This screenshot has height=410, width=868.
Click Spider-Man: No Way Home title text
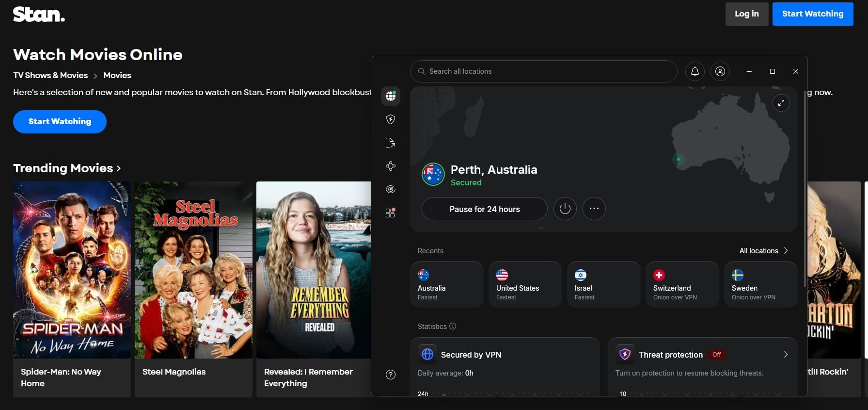click(x=61, y=377)
